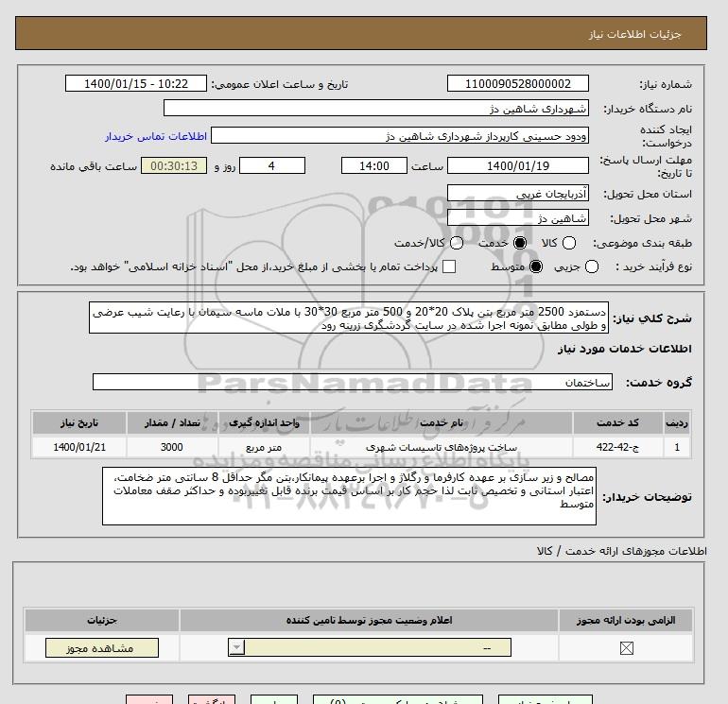Screen dimensions: 728x704
Task: Click the نوع فرآیند خرید label
Action: point(653,266)
